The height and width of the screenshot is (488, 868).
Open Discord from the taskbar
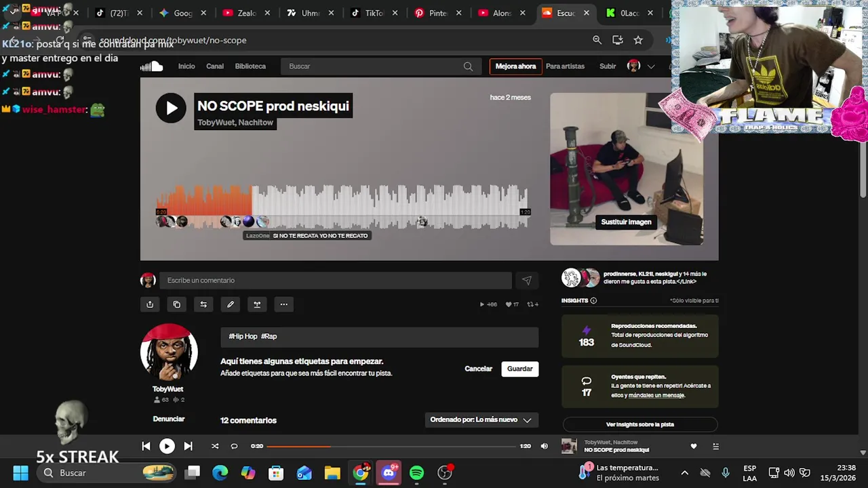point(389,472)
